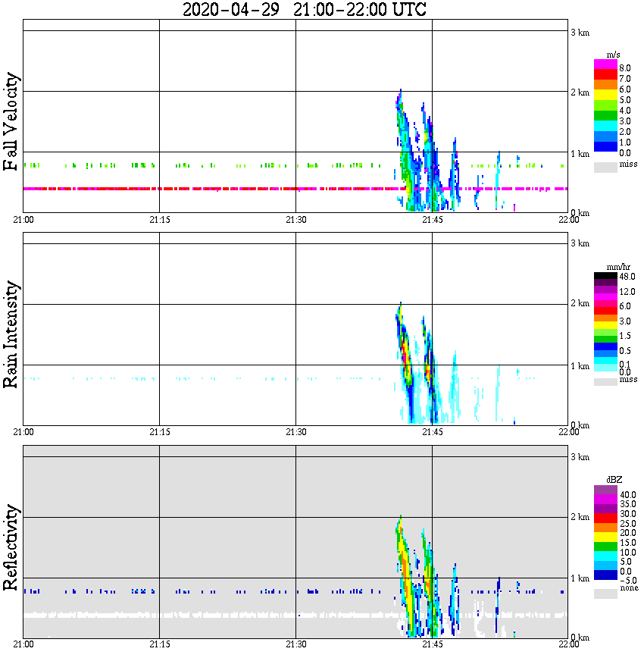Click the 1.5 value in mm/hr legend
This screenshot has height=658, width=644.
pyautogui.click(x=625, y=335)
